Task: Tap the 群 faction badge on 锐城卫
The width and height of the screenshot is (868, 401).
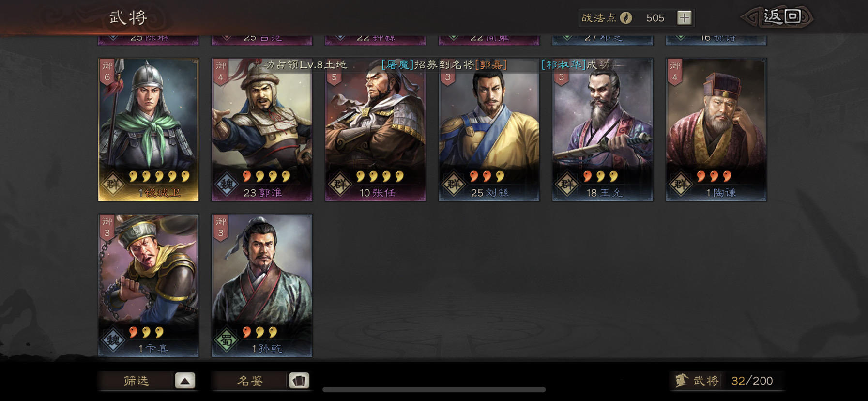Action: [113, 185]
